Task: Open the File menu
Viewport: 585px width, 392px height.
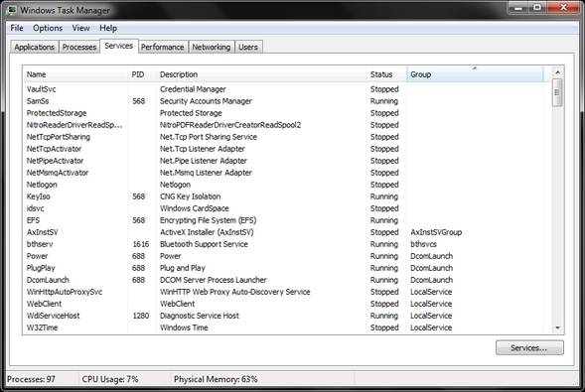Action: (17, 28)
